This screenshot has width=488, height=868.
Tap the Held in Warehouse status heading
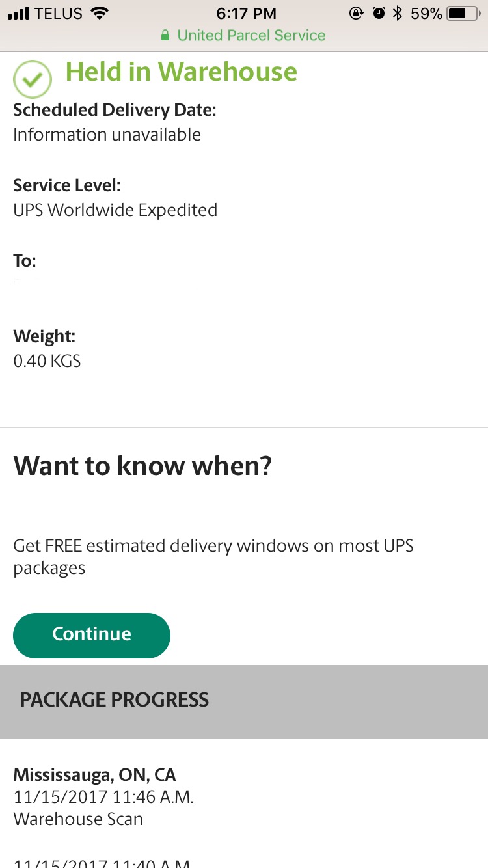coord(182,72)
